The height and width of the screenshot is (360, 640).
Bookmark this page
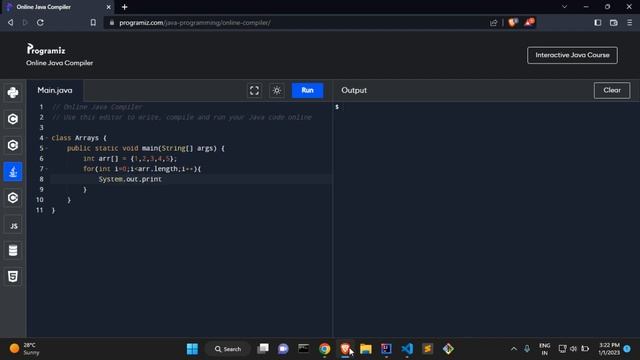pos(93,22)
